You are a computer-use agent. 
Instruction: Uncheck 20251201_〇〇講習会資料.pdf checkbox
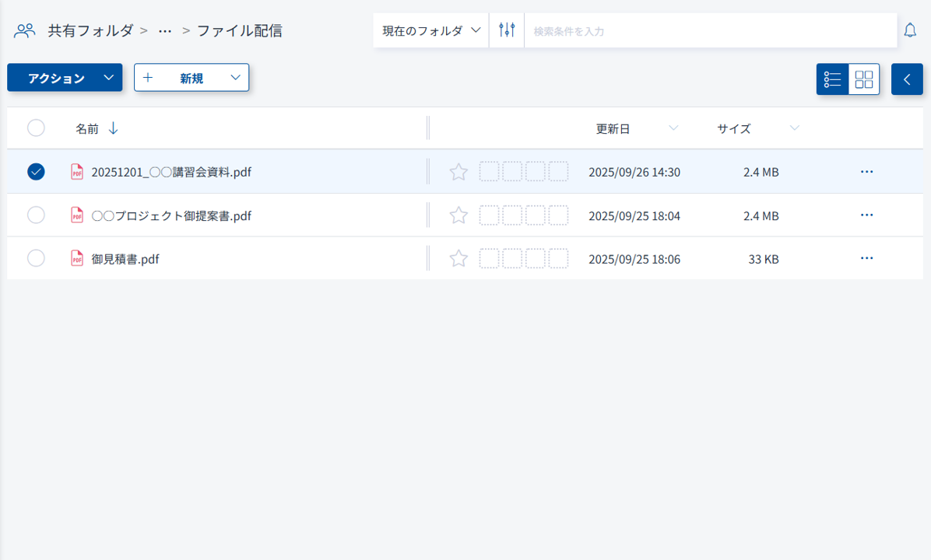[x=36, y=172]
